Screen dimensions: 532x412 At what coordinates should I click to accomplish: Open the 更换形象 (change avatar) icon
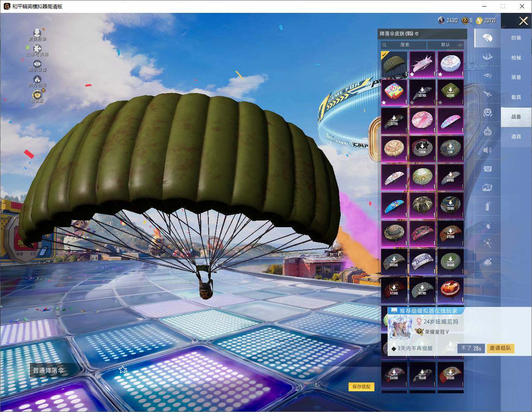coord(37,34)
